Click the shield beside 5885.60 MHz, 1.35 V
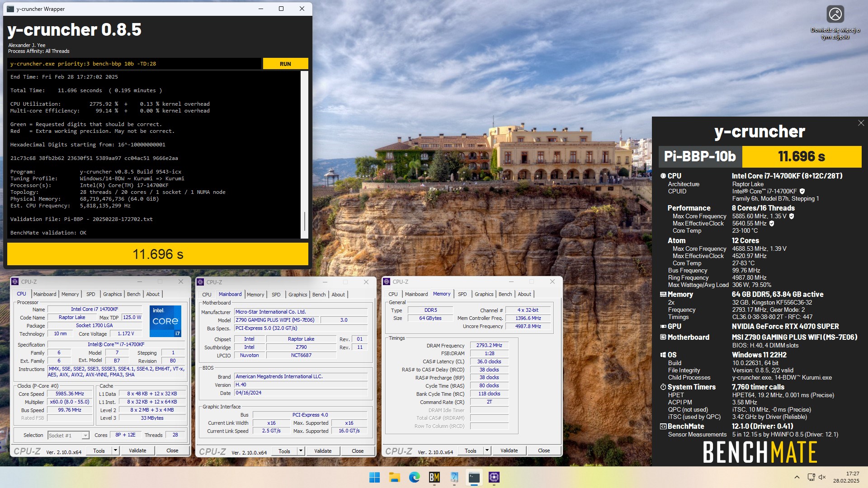Image resolution: width=868 pixels, height=488 pixels. pos(792,216)
